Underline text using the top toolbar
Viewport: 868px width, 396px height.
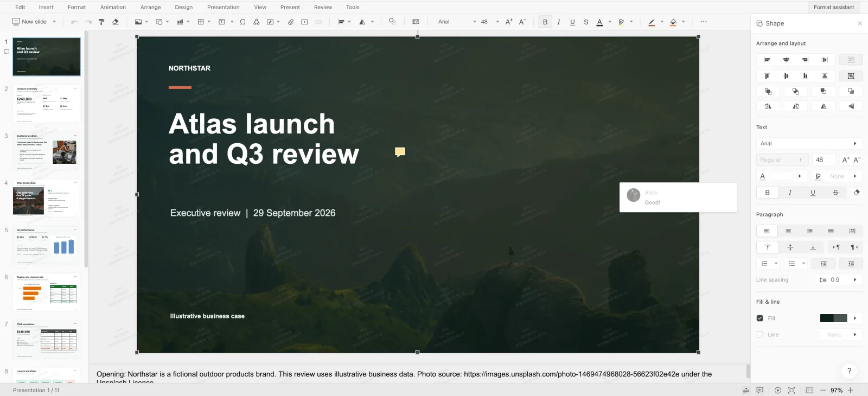click(572, 22)
